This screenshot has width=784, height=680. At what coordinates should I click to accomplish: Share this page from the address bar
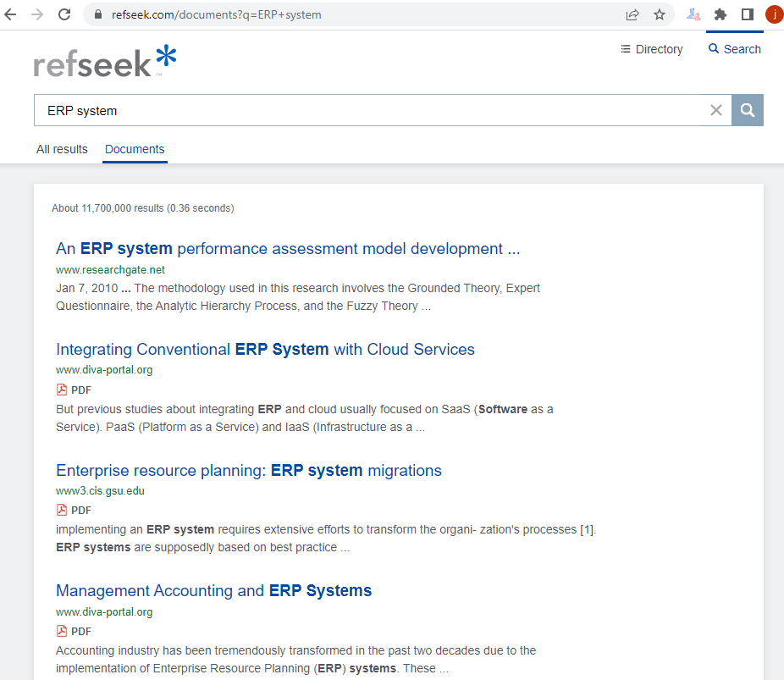pyautogui.click(x=632, y=14)
